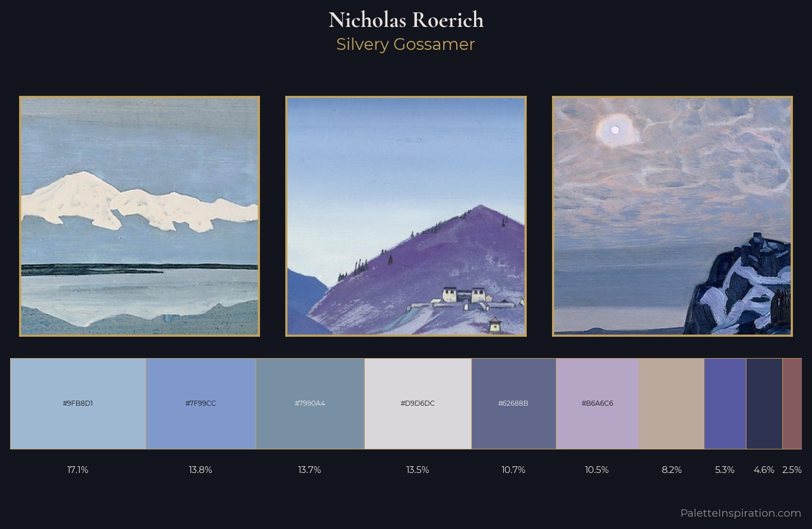Select the beige swatch above 8.2%

(672, 403)
